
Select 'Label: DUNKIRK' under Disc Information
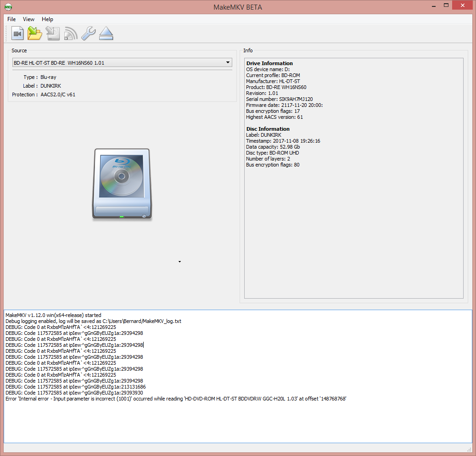pyautogui.click(x=264, y=135)
